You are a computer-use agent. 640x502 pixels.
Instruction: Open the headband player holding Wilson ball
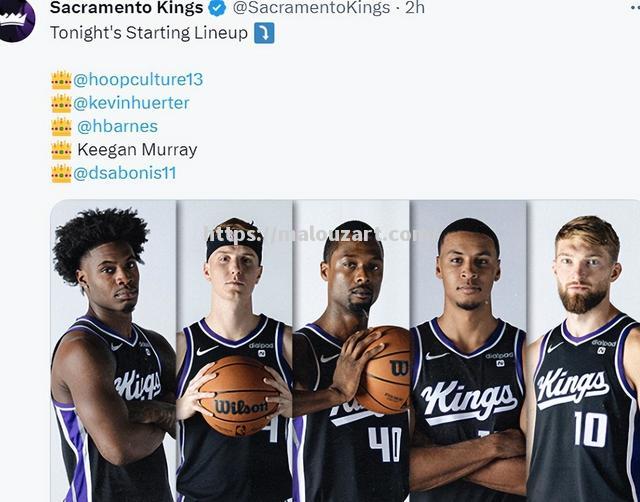(234, 351)
